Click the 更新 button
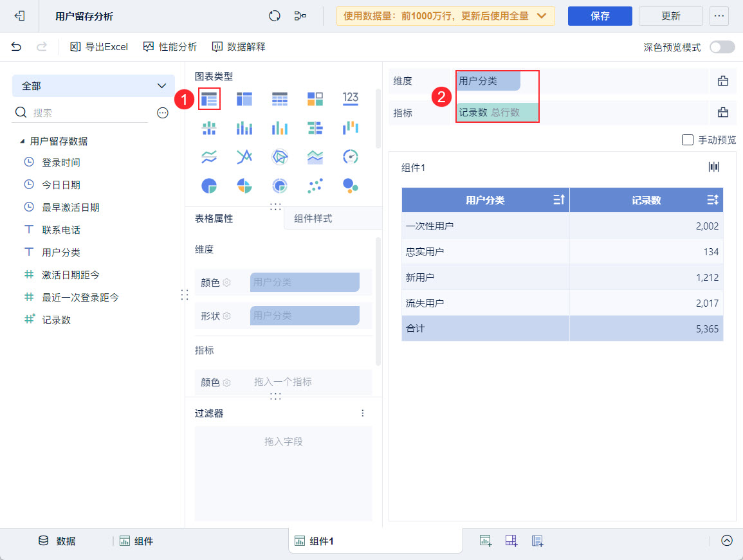 [670, 16]
